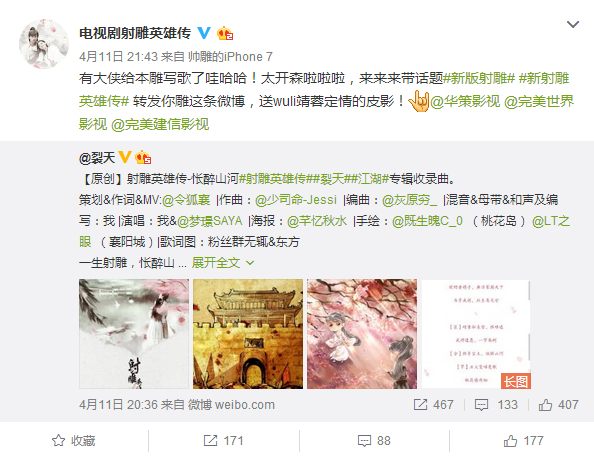Open the white-robed figure poster thumbnail
This screenshot has width=594, height=457.
tap(134, 334)
